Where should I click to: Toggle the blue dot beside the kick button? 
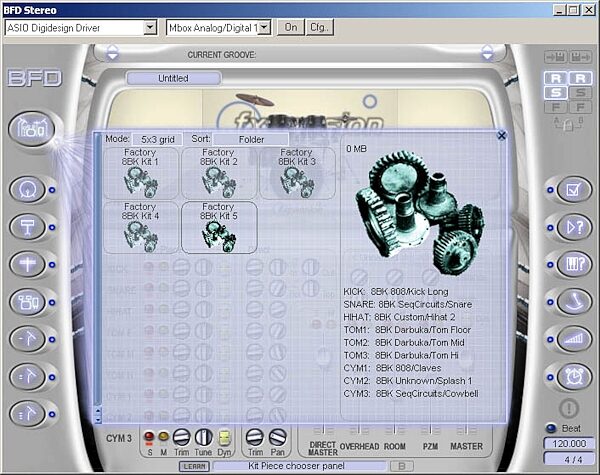click(x=52, y=190)
